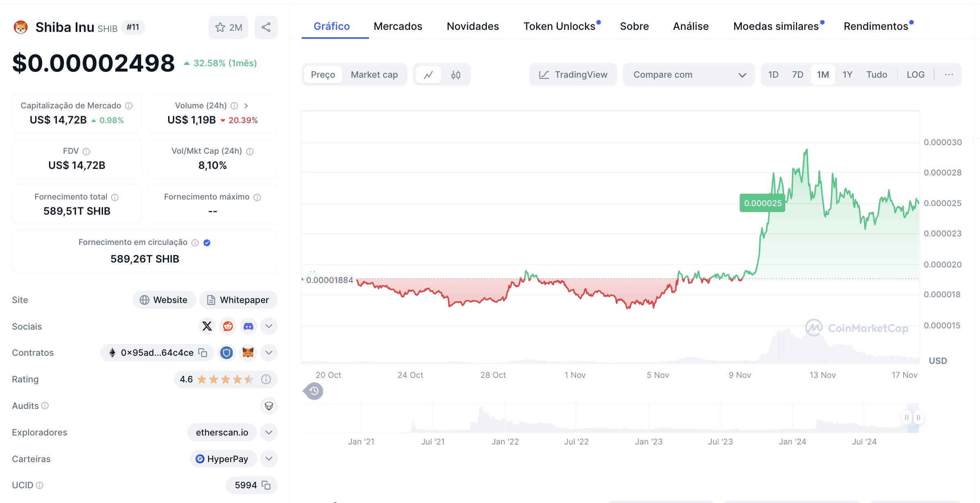Click the verified badge on circulating supply

pos(207,243)
